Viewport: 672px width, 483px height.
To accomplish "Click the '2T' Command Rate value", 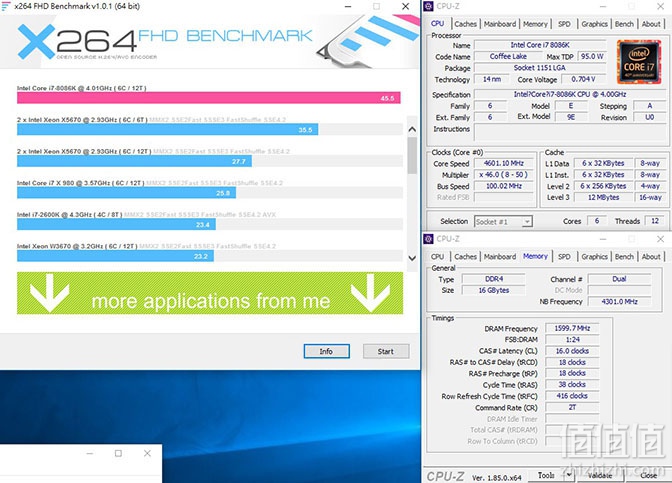I will [572, 408].
